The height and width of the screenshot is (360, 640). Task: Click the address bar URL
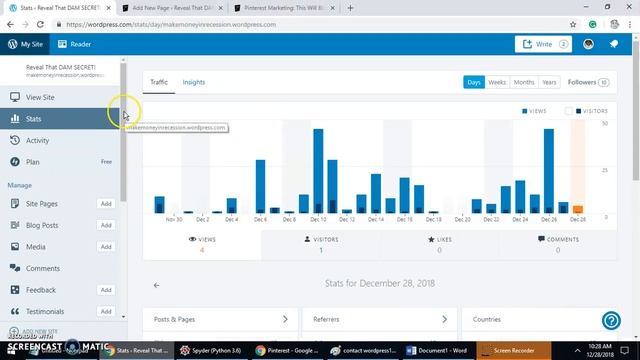point(171,24)
